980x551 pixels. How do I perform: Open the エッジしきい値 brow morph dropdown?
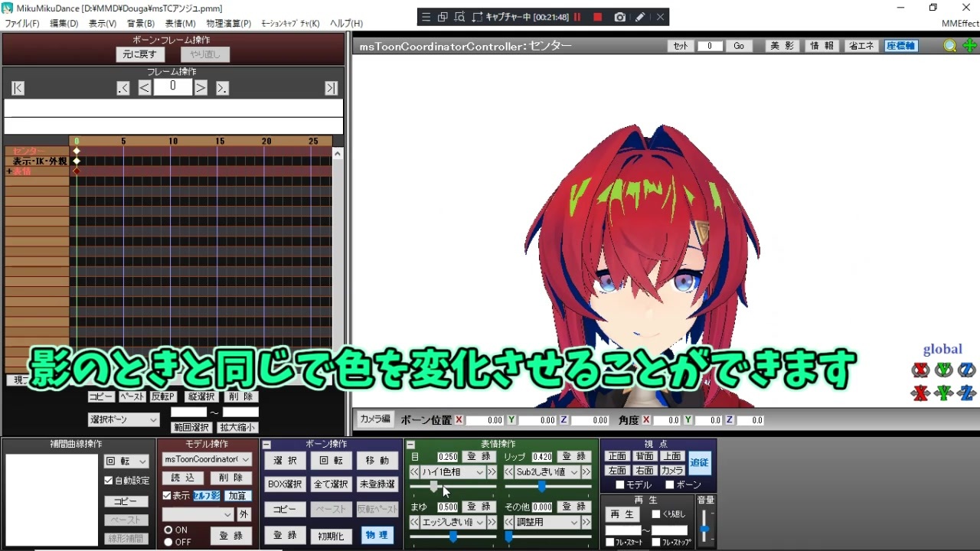(x=453, y=522)
